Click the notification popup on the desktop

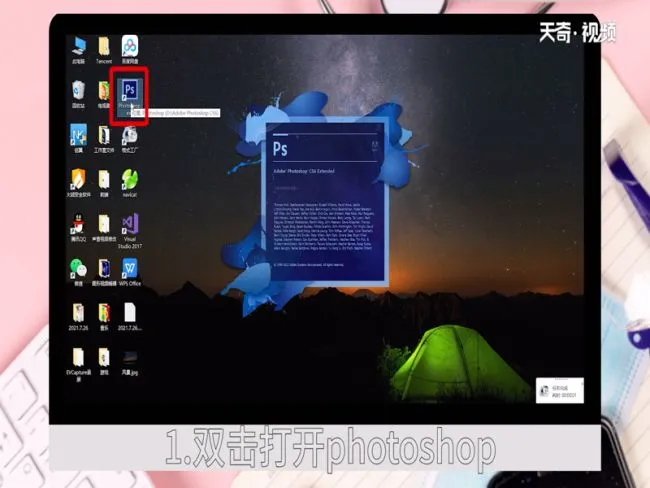[560, 390]
